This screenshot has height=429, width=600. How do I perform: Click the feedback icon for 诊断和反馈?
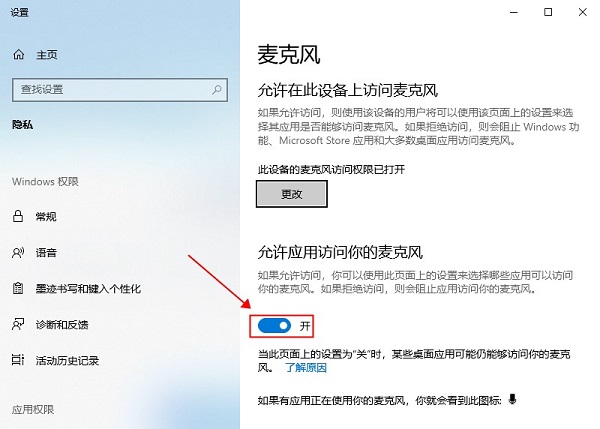[18, 325]
